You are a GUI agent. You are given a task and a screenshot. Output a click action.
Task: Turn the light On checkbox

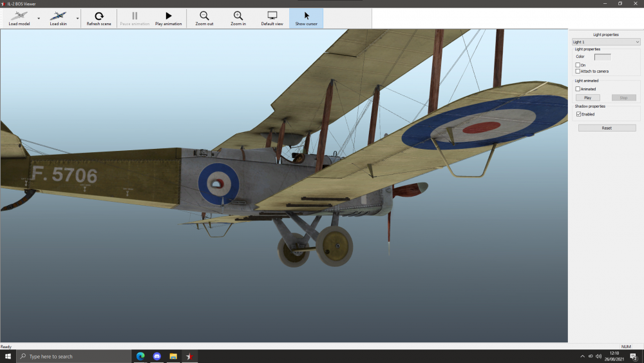click(578, 65)
